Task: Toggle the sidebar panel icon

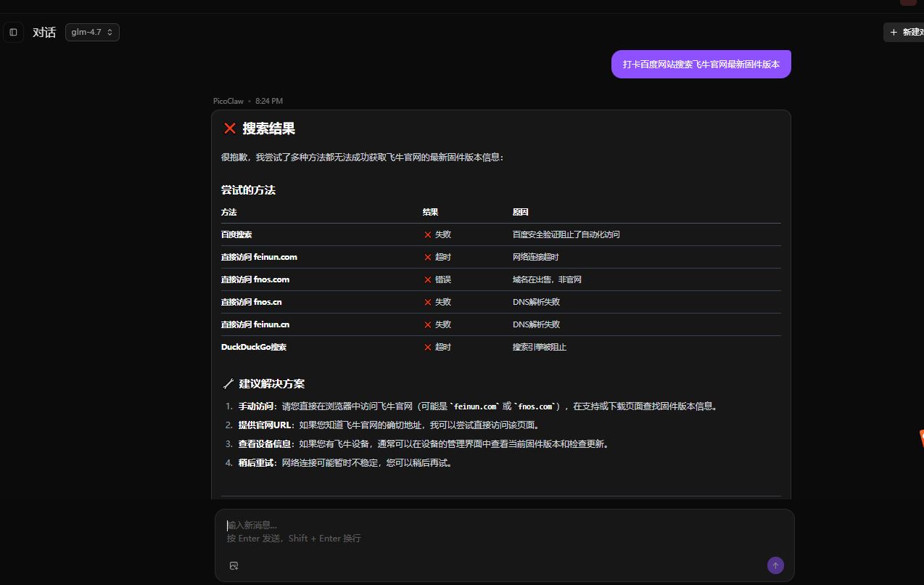Action: pyautogui.click(x=13, y=32)
